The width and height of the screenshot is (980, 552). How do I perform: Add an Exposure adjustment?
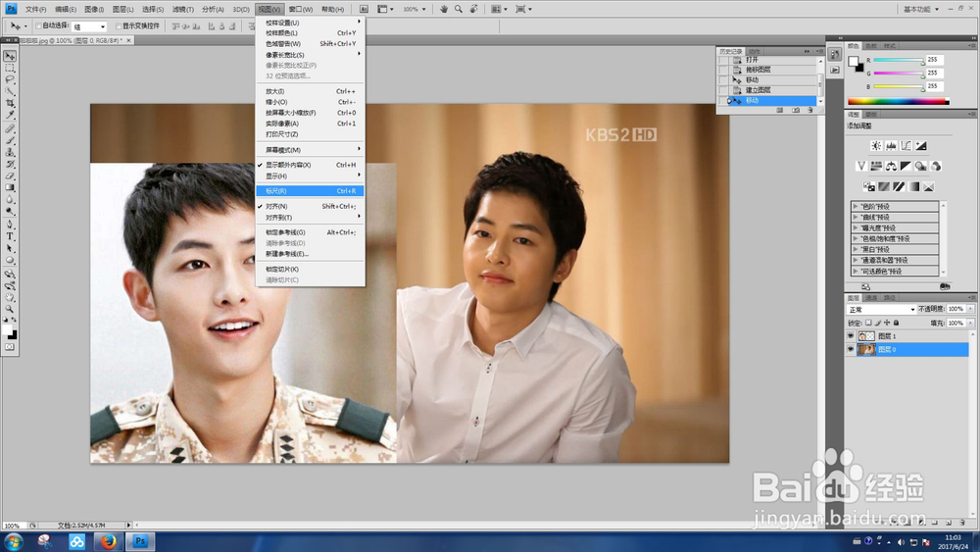(921, 146)
